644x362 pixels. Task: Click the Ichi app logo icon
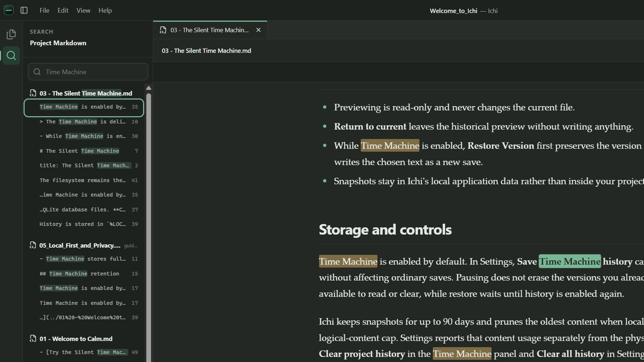click(x=8, y=10)
